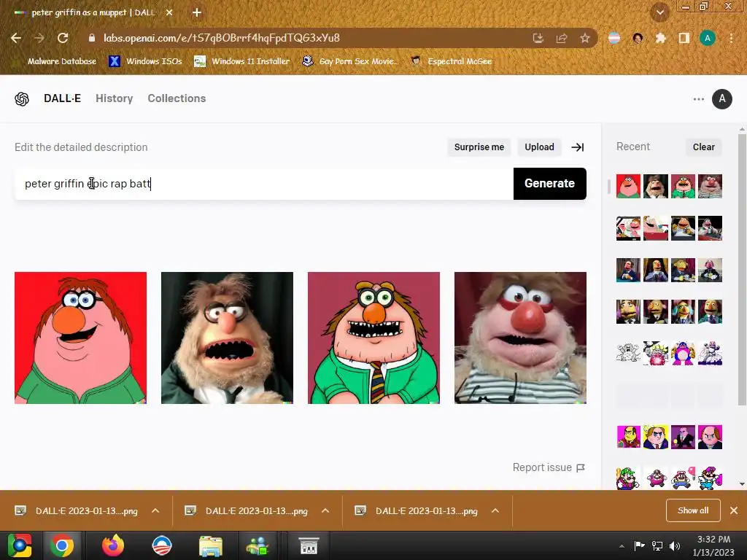Open Chrome from the taskbar

click(x=62, y=545)
